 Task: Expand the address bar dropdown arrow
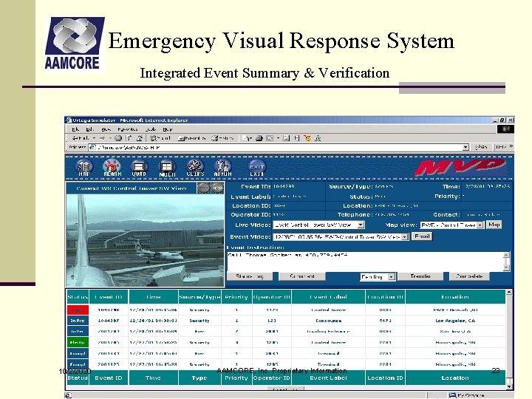465,147
